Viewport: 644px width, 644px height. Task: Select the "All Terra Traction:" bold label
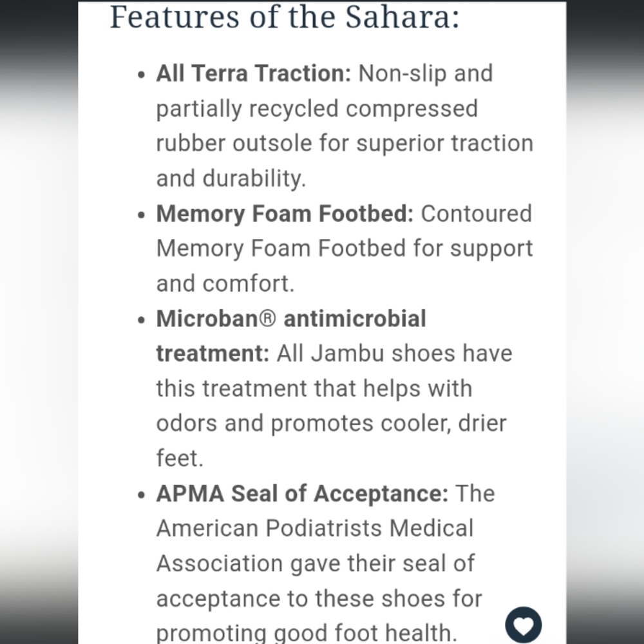254,73
